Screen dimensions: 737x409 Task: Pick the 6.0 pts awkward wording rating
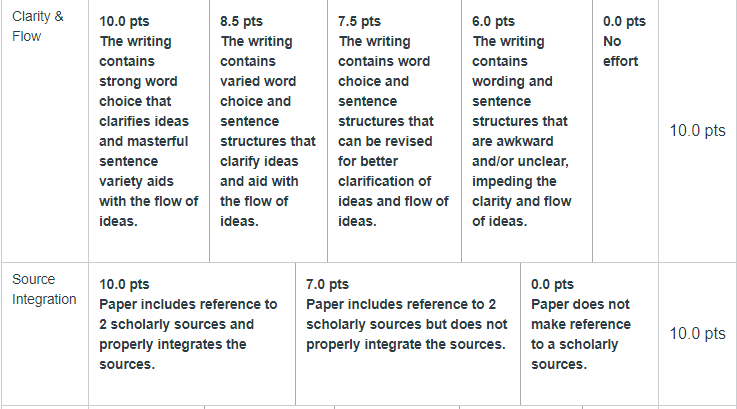click(527, 131)
